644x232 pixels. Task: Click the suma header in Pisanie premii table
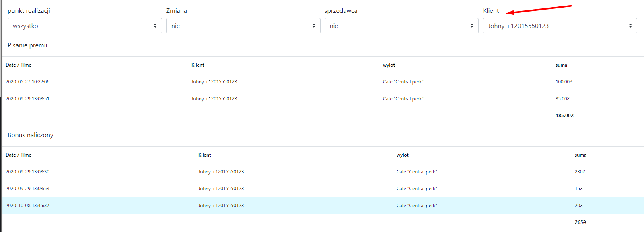click(x=561, y=65)
